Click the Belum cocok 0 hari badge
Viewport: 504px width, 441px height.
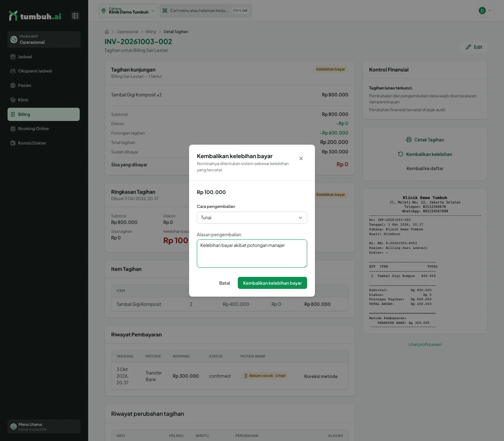tap(265, 376)
